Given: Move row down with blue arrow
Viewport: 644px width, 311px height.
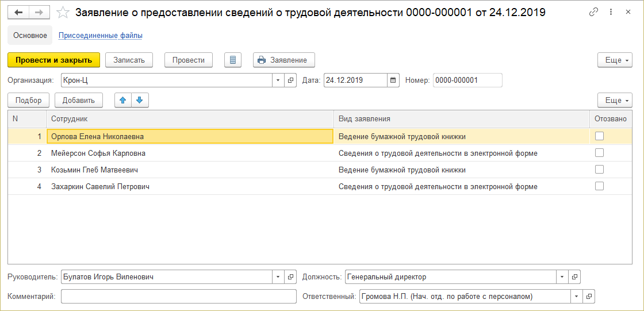Looking at the screenshot, I should (x=140, y=100).
